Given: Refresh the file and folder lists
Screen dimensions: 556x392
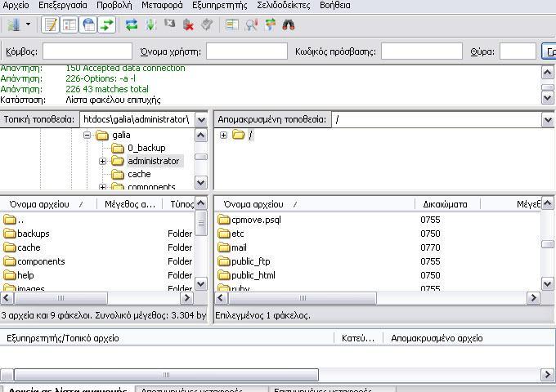Looking at the screenshot, I should 132,24.
